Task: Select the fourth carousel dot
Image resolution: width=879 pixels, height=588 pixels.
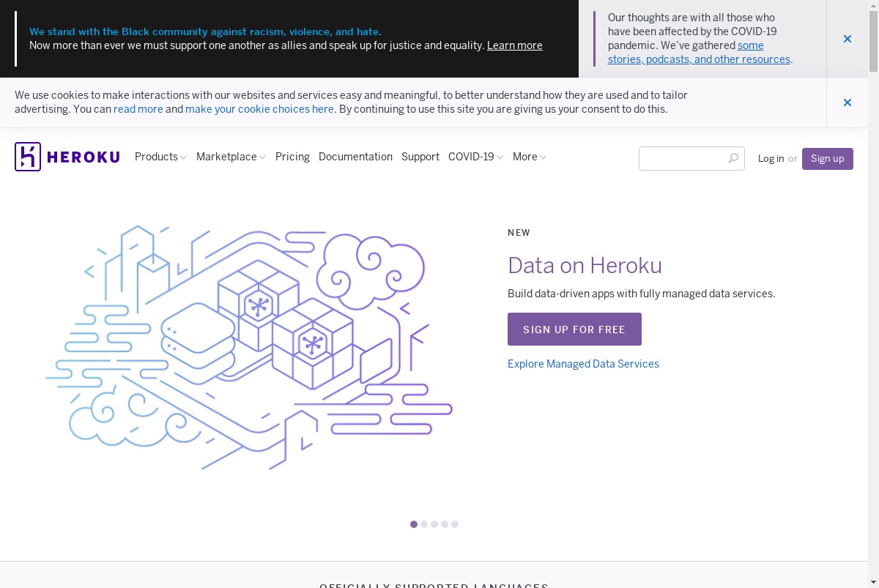Action: tap(445, 524)
